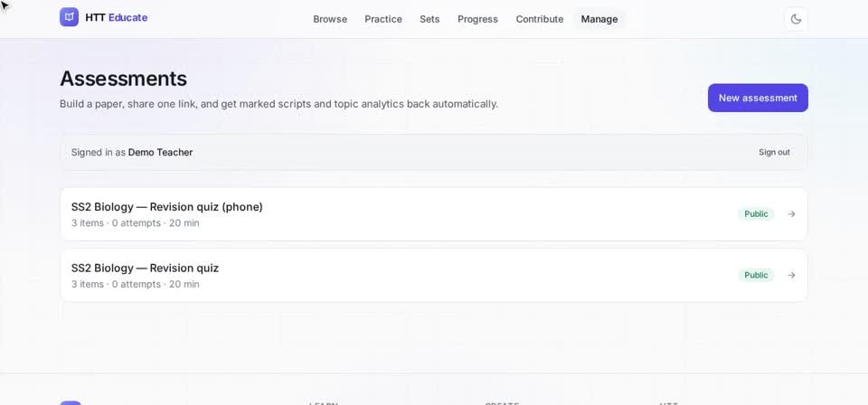The width and height of the screenshot is (868, 405).
Task: Select the second assessment card details line
Action: click(135, 285)
